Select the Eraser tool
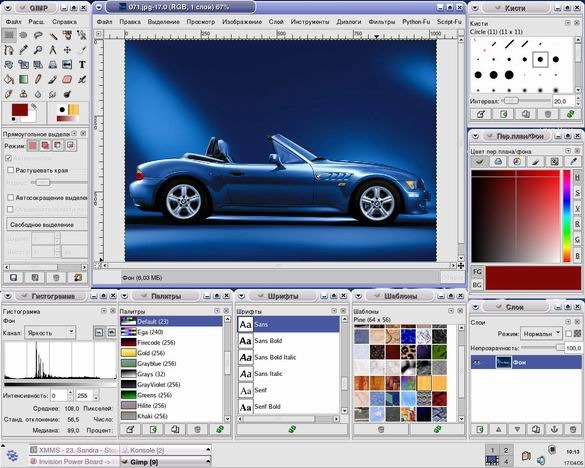The image size is (585, 468). [x=67, y=79]
